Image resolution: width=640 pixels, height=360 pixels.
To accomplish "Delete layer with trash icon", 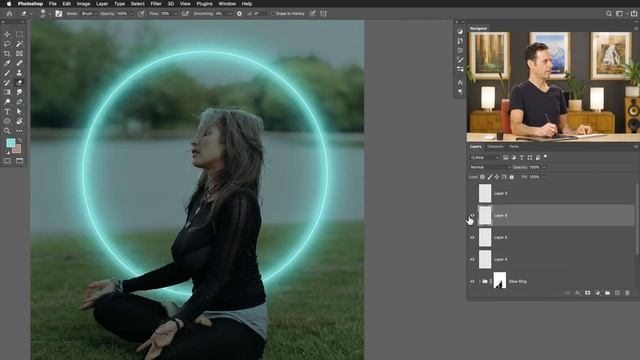I will [627, 293].
